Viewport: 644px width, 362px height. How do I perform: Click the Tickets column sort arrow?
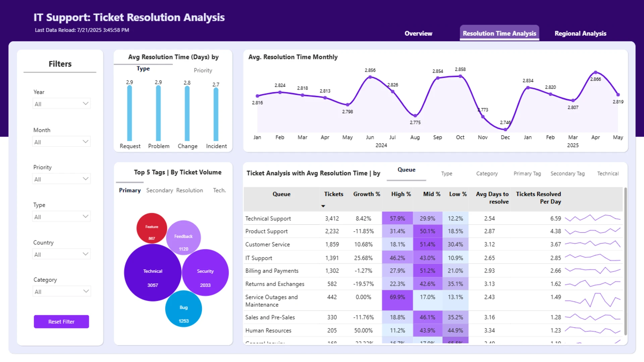[x=323, y=206]
